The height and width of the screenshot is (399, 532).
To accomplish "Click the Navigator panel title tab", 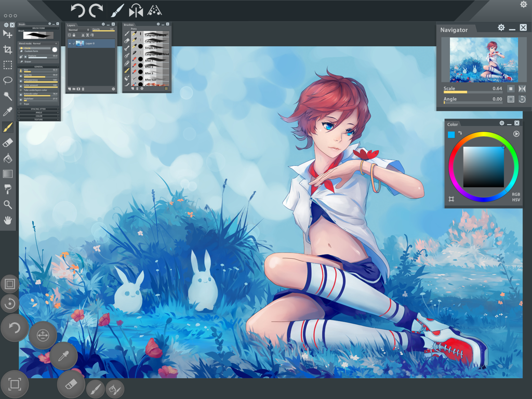I will (455, 30).
